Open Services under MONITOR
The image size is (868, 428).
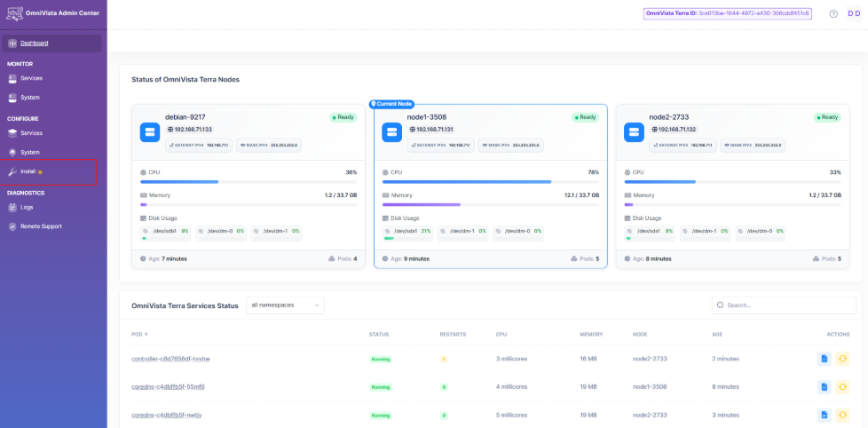(x=32, y=79)
